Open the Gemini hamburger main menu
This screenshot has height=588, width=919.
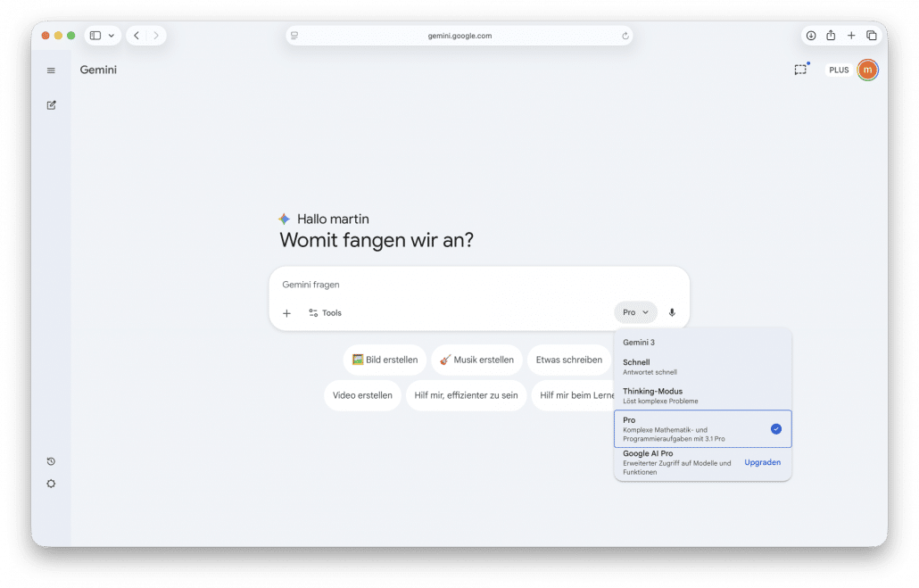coord(51,70)
